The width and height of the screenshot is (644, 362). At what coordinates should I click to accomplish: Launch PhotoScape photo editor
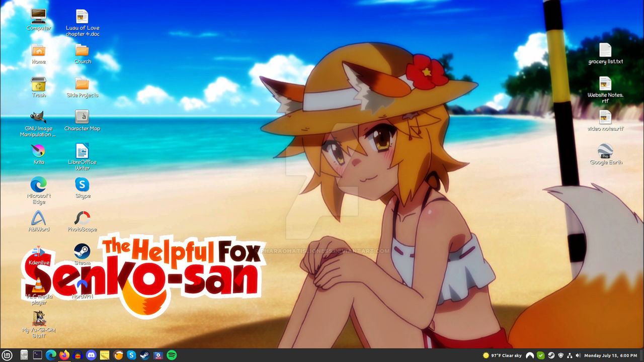[x=82, y=217]
